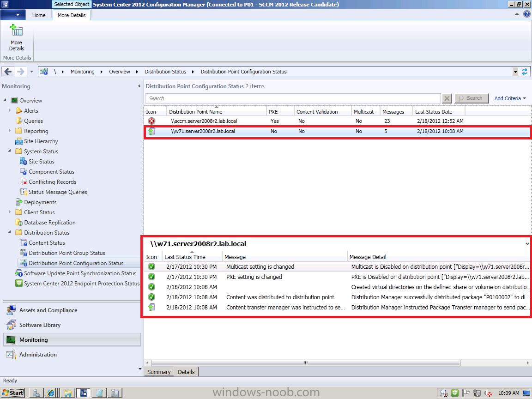Click the Site Hierarchy icon
Image resolution: width=532 pixels, height=399 pixels.
pos(19,141)
